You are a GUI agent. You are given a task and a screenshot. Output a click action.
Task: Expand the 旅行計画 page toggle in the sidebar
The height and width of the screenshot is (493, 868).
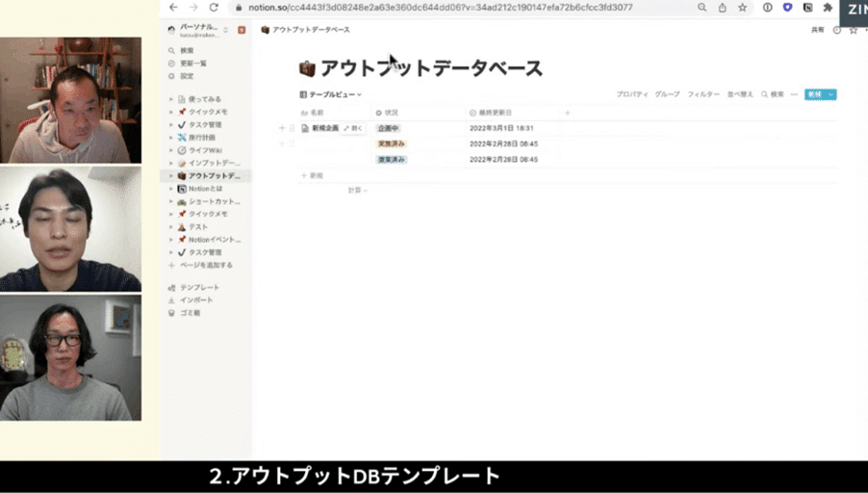coord(171,138)
